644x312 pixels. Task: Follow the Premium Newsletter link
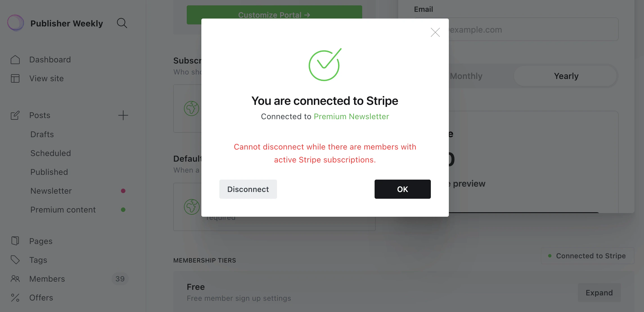click(351, 116)
